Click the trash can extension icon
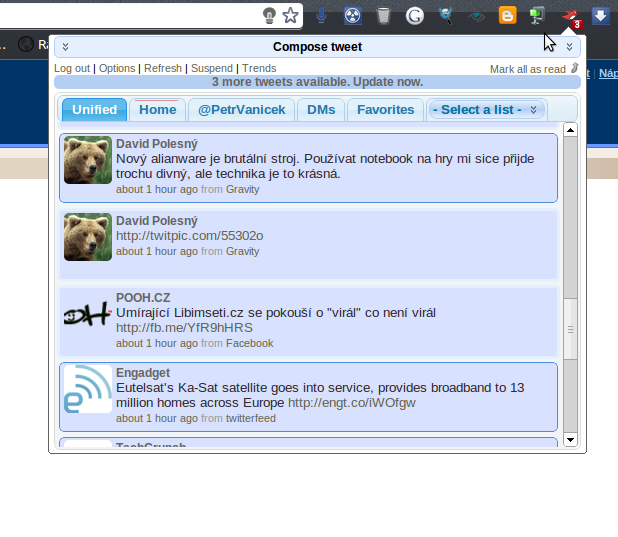The image size is (618, 537). coord(383,16)
